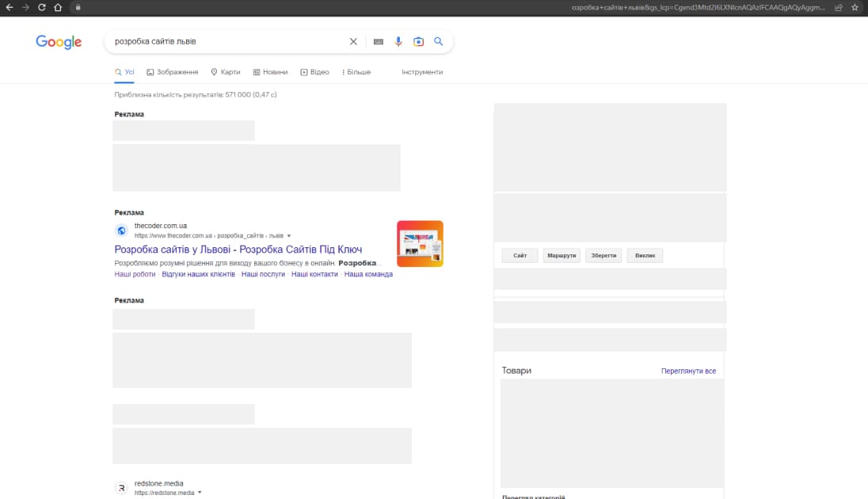The width and height of the screenshot is (868, 499).
Task: Open dropdown arrow next to thecoder.com.ua URL
Action: click(289, 236)
